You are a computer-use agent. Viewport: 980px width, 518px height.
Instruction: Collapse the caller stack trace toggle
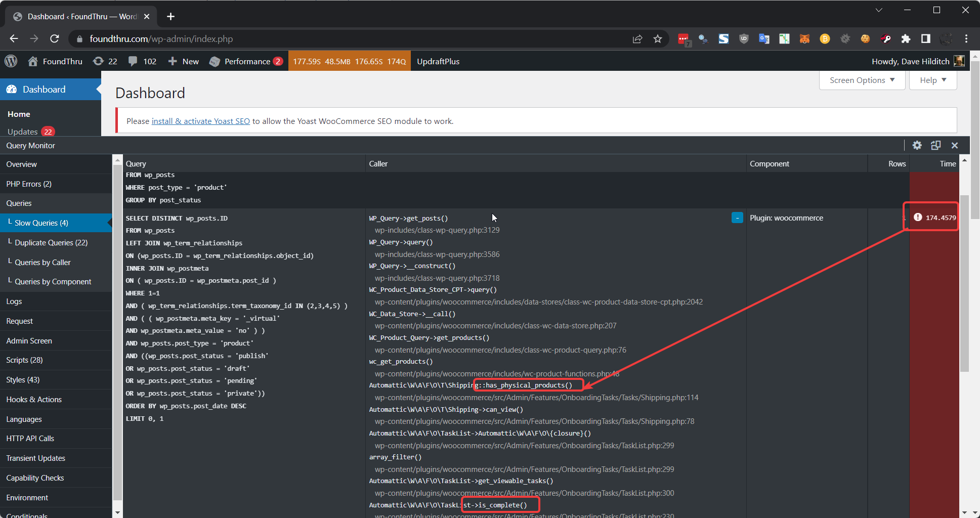(x=737, y=218)
